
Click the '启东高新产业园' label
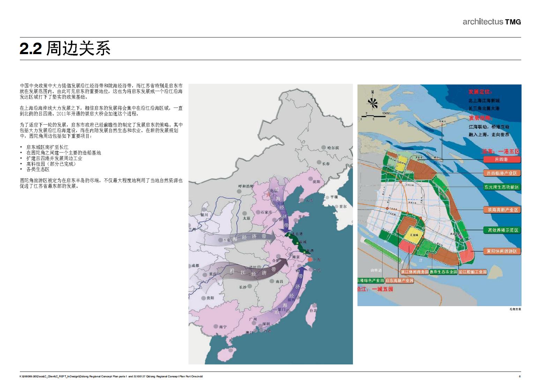(x=399, y=281)
